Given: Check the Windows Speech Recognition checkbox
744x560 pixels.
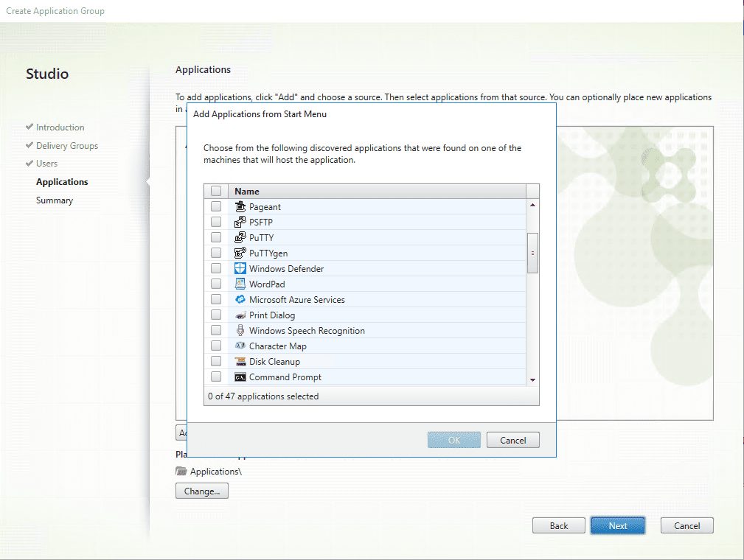Looking at the screenshot, I should [x=216, y=329].
